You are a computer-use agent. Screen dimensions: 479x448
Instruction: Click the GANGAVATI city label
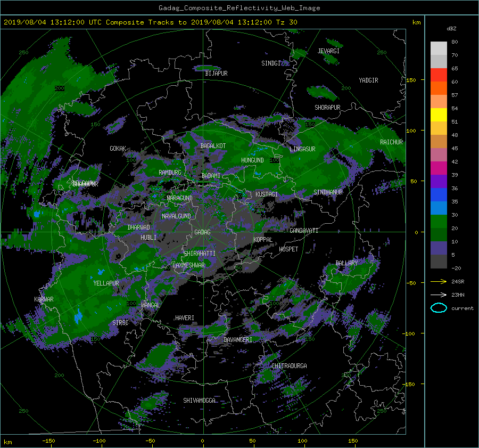pos(304,230)
